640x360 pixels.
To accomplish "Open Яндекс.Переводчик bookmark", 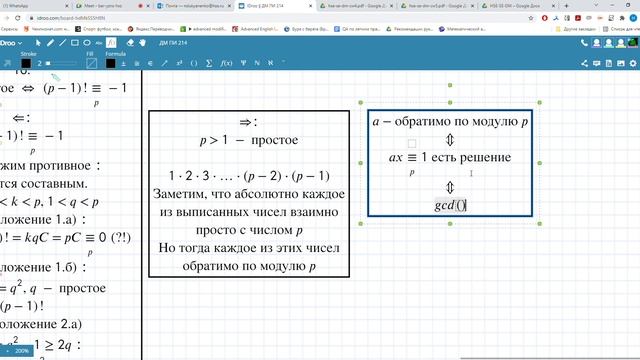I will point(151,29).
